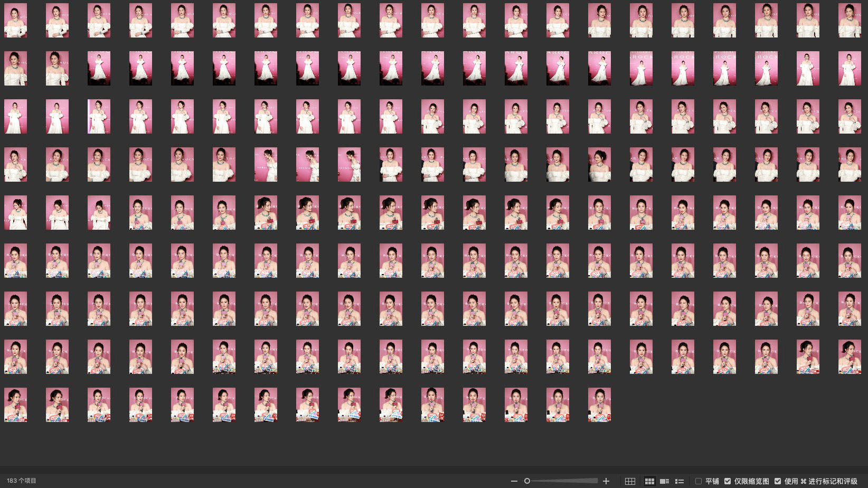Switch to details view layout

click(665, 481)
